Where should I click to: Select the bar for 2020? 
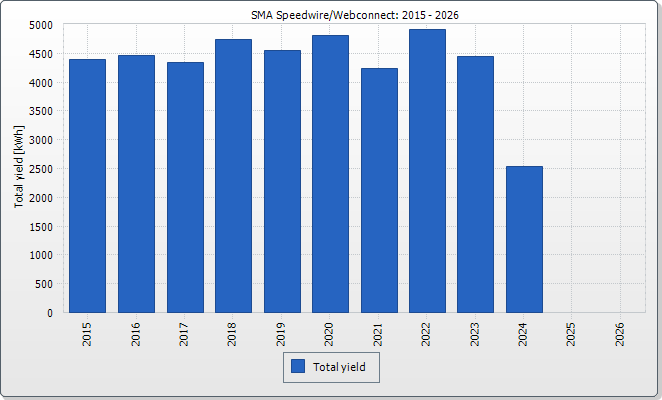330,174
